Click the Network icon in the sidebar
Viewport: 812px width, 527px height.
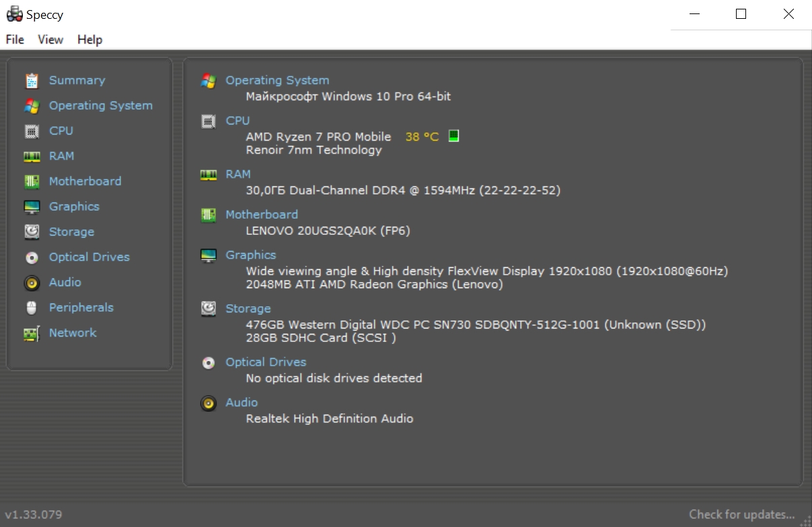click(x=32, y=333)
